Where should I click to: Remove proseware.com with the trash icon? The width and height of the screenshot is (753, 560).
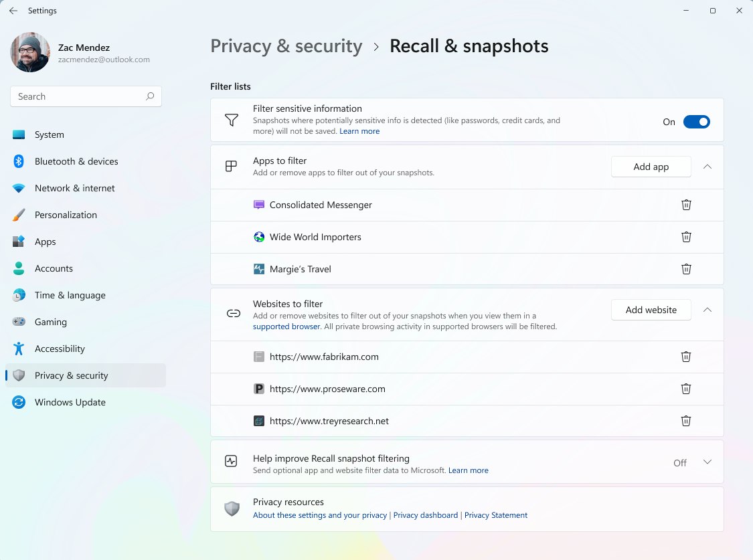pyautogui.click(x=686, y=389)
